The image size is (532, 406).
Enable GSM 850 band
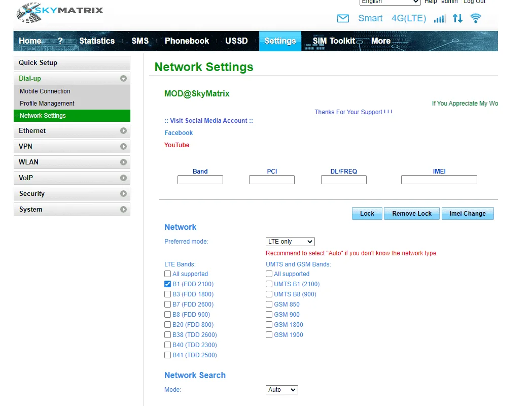point(269,304)
